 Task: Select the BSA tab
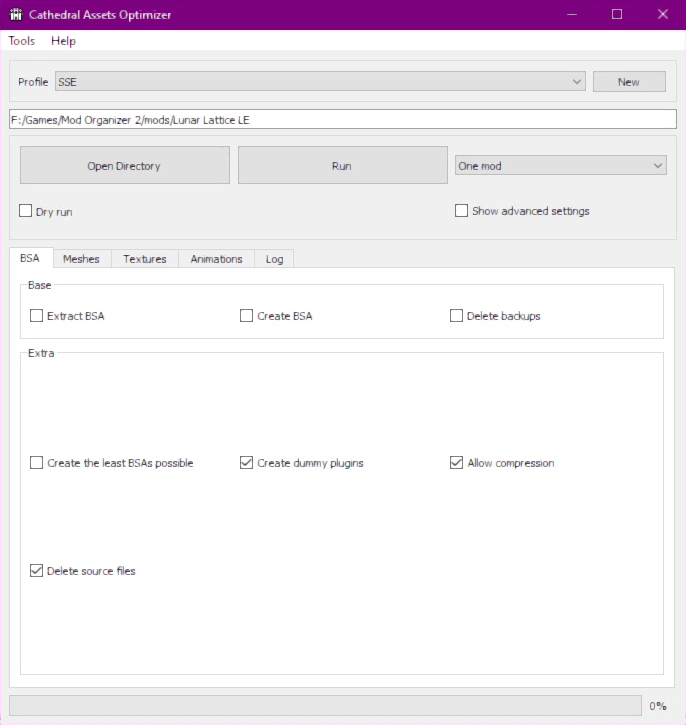point(30,258)
